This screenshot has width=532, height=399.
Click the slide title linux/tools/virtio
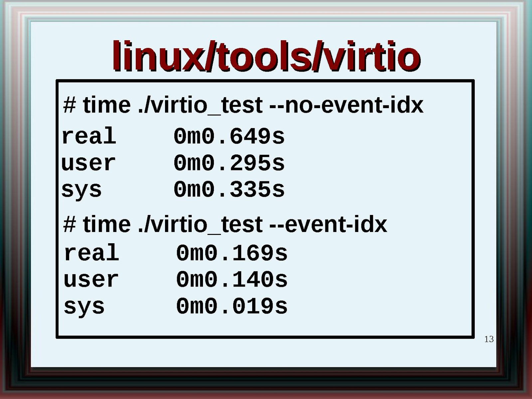tap(266, 56)
